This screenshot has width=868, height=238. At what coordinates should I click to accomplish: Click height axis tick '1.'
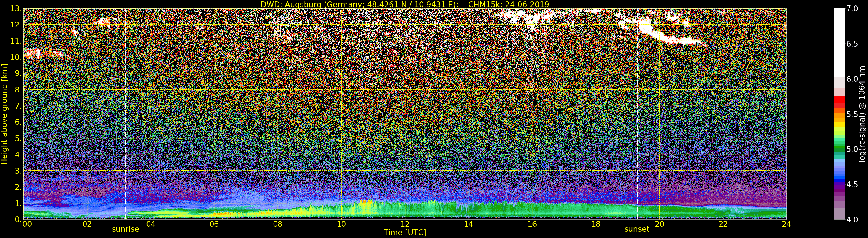[x=18, y=203]
